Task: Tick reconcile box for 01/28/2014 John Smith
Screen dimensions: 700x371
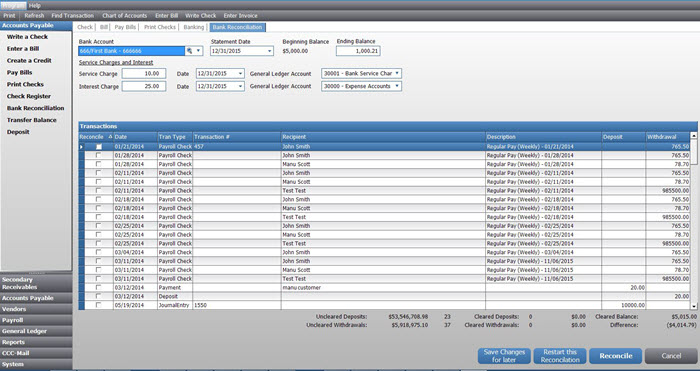Action: [x=98, y=155]
